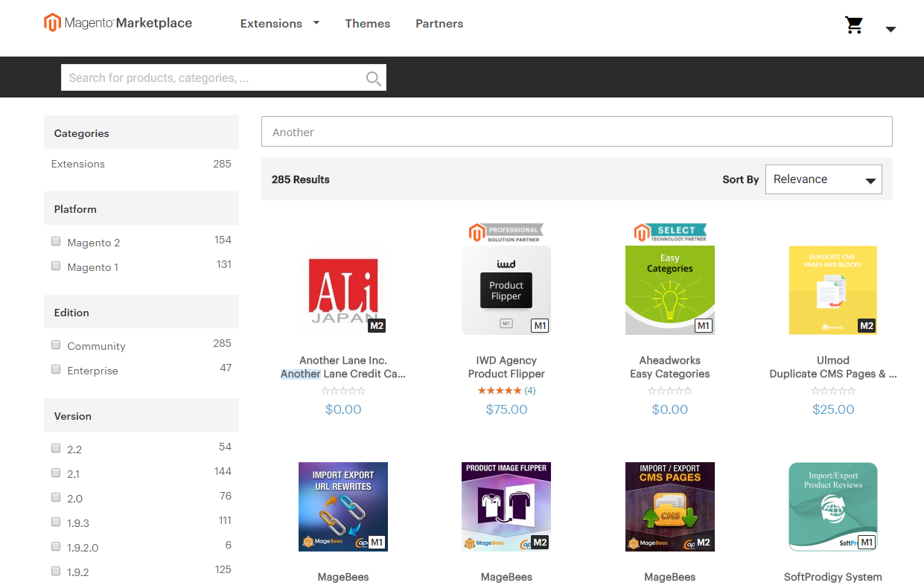Tick the version 1.9.2 checkbox

[56, 571]
